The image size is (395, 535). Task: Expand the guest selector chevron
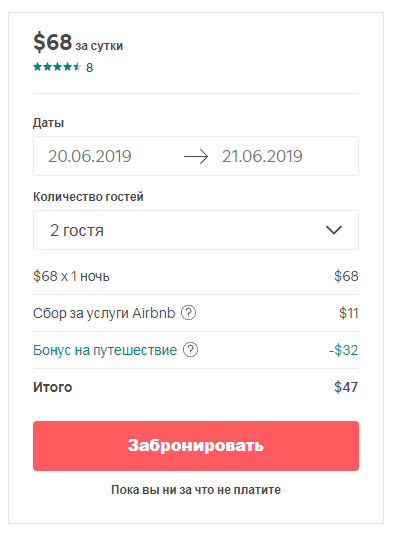coord(334,230)
